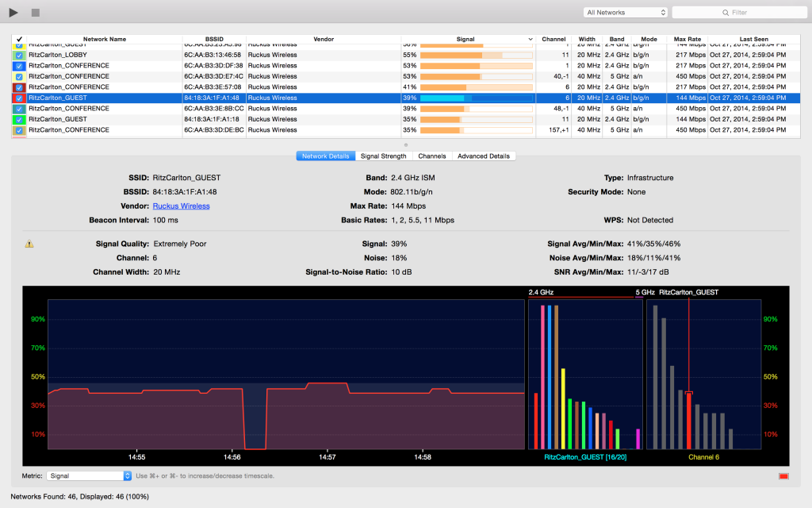This screenshot has width=812, height=508.
Task: Sort by Width column header
Action: point(587,40)
